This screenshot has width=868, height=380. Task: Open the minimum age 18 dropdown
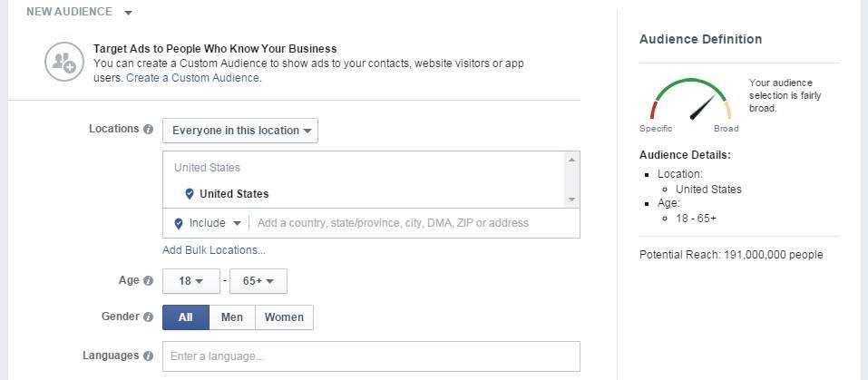pos(191,281)
